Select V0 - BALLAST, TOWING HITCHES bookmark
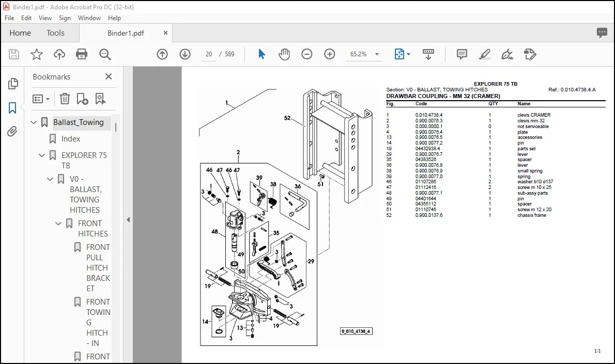615x364 pixels. tap(85, 194)
